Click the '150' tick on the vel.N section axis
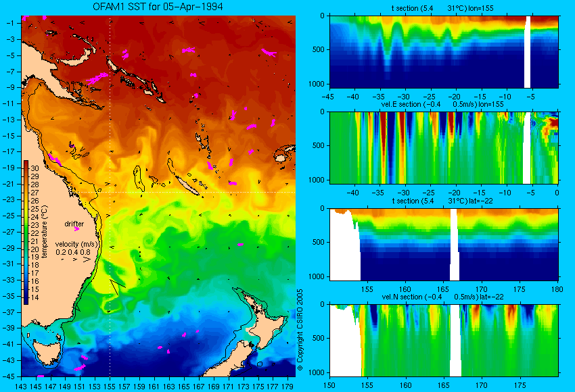Image resolution: width=575 pixels, height=392 pixels. coord(329,385)
